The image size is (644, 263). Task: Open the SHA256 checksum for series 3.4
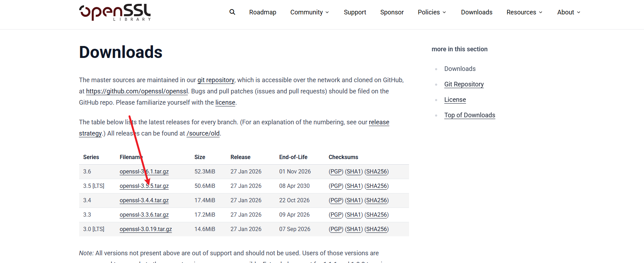(376, 200)
